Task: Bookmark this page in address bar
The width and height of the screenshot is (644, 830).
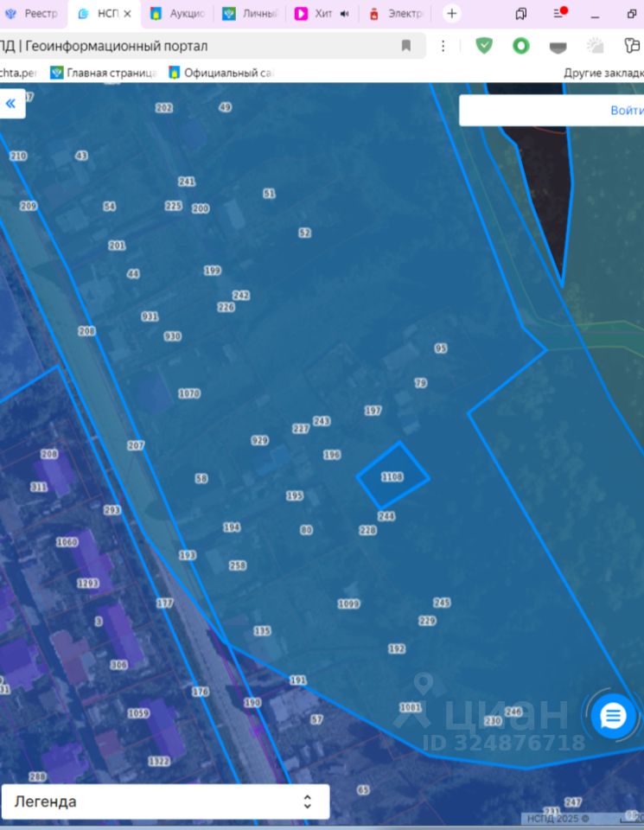Action: tap(406, 46)
